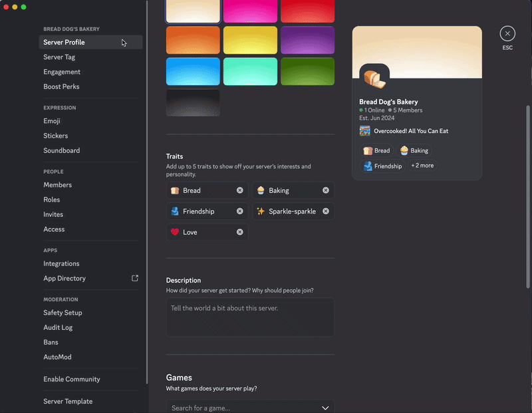Click the bread emoji in Bread trait
This screenshot has width=532, height=413.
pos(175,190)
